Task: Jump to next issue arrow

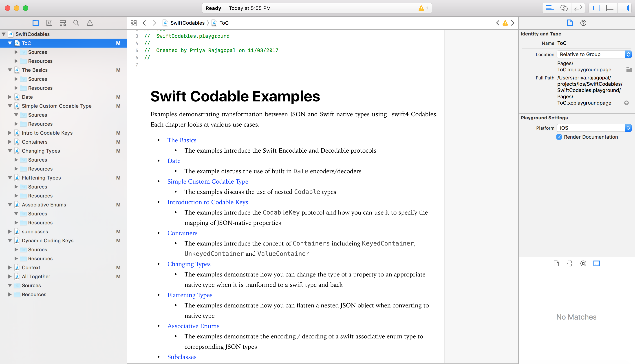Action: tap(513, 23)
